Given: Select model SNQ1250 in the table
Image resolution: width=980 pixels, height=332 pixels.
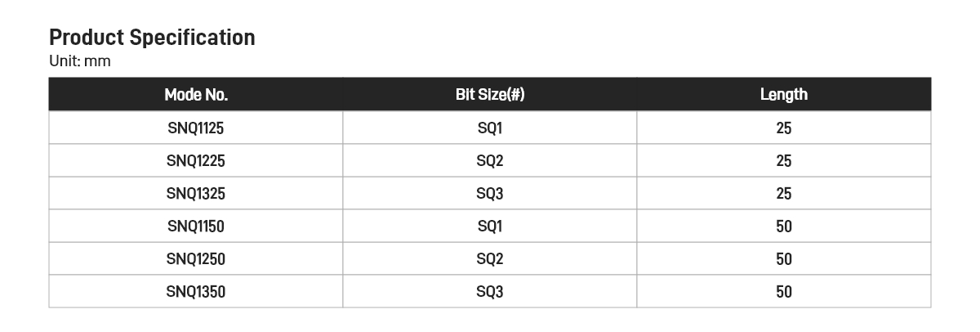Looking at the screenshot, I should pyautogui.click(x=196, y=259).
